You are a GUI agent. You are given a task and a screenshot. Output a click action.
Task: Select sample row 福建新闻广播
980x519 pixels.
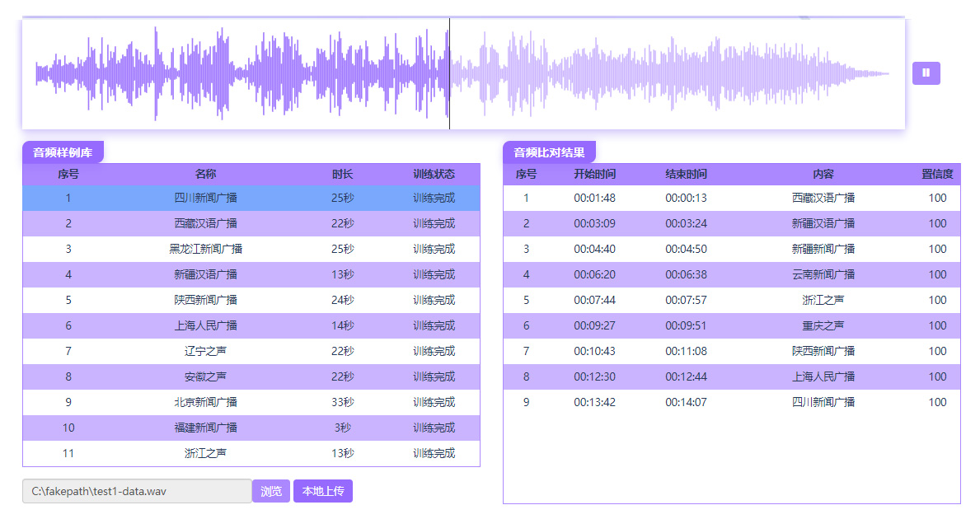[251, 428]
